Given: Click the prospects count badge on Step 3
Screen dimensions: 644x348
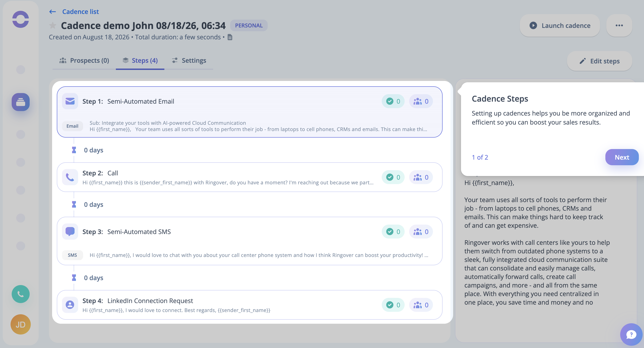Looking at the screenshot, I should (x=421, y=232).
